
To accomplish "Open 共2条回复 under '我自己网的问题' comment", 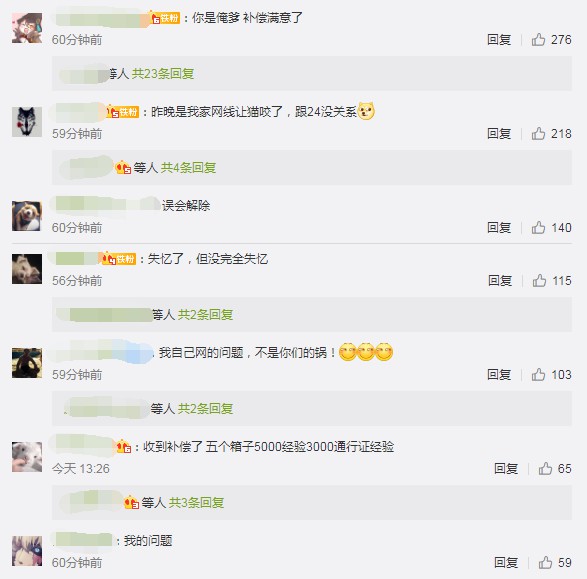I will click(205, 408).
